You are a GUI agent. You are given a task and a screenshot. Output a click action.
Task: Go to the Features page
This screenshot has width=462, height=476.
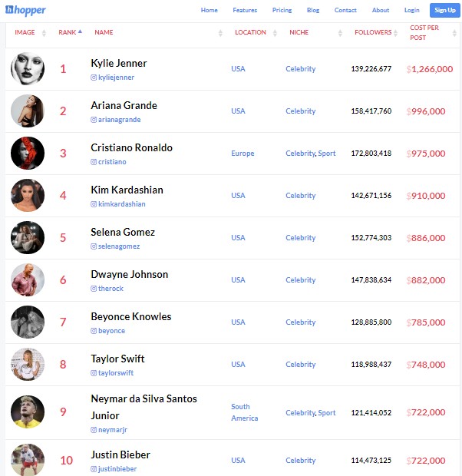tap(245, 10)
